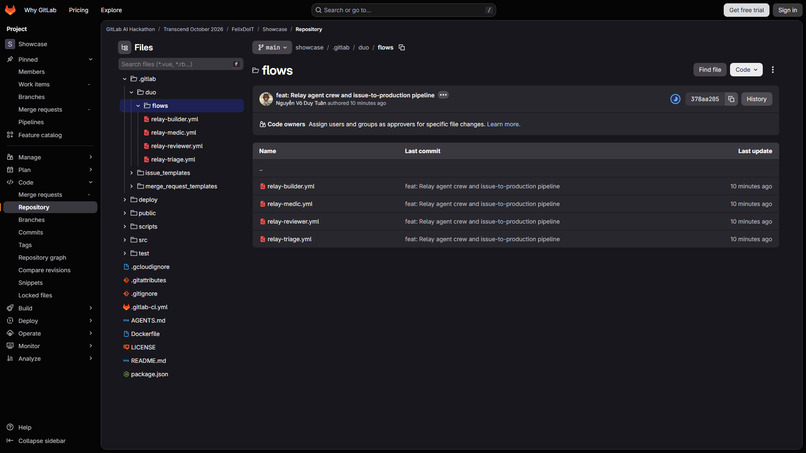The width and height of the screenshot is (806, 453).
Task: Click the Pinned pin icon
Action: [10, 59]
